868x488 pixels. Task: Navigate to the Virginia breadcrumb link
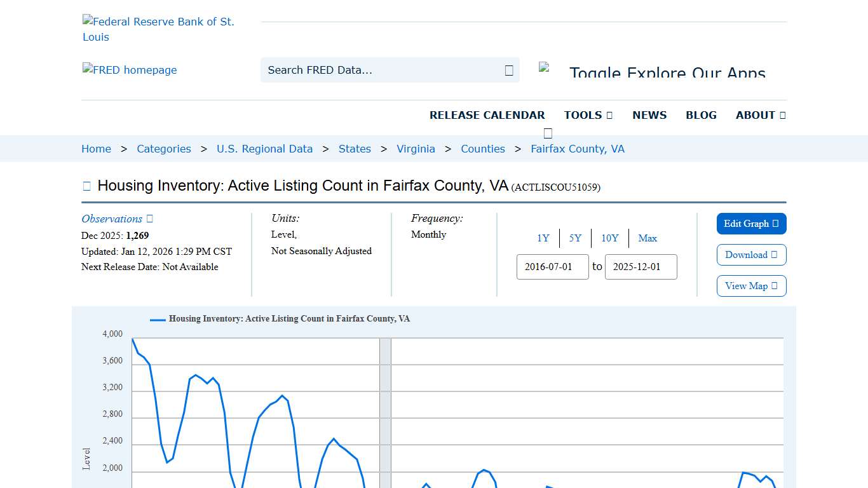[x=416, y=148]
